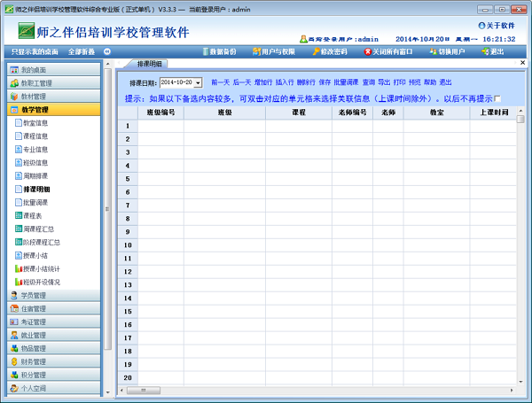Image resolution: width=532 pixels, height=403 pixels.
Task: Click the 插入行 insert row link
Action: pos(285,82)
